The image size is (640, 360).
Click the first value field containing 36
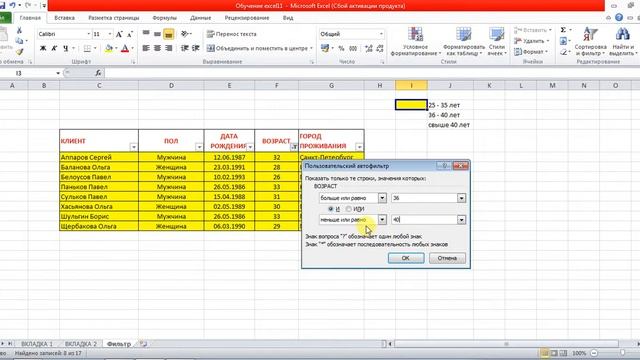pyautogui.click(x=424, y=198)
